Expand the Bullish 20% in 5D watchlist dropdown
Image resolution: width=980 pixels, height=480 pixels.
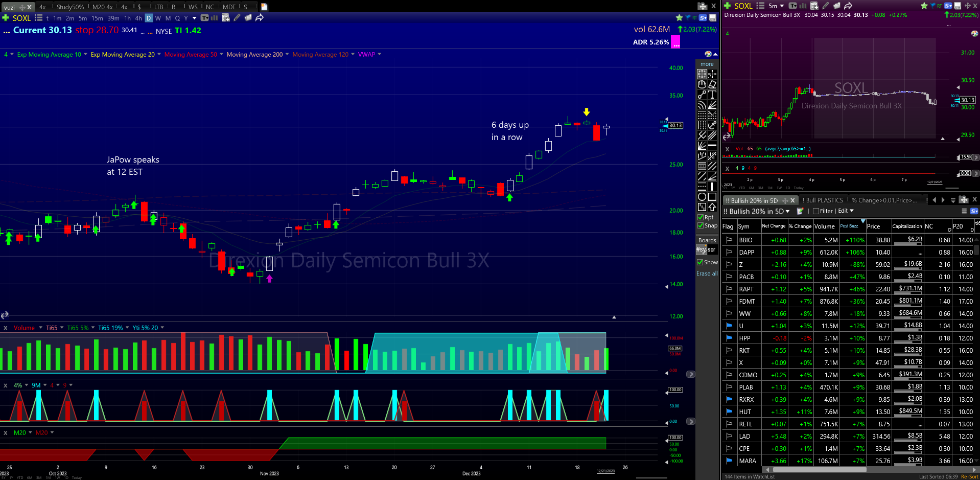tap(787, 211)
